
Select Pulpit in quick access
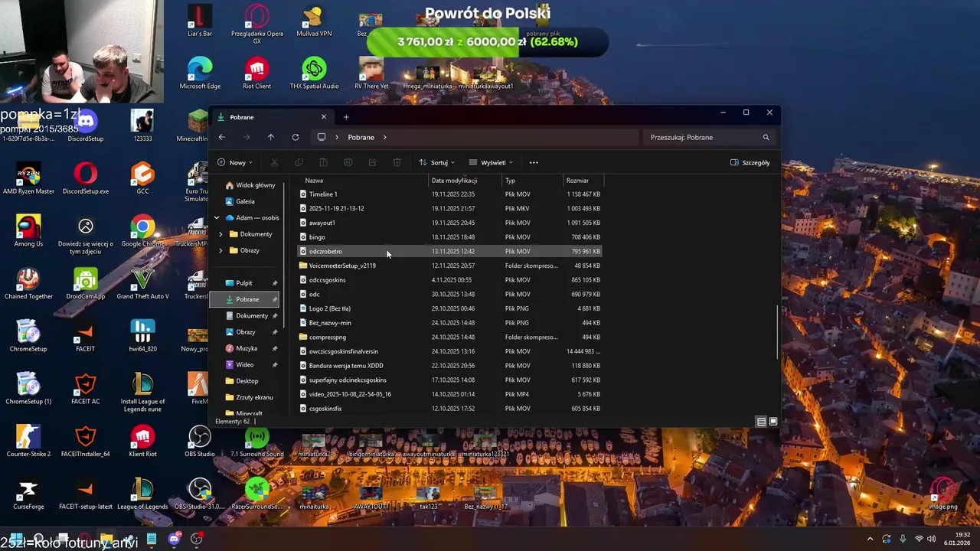click(x=244, y=283)
